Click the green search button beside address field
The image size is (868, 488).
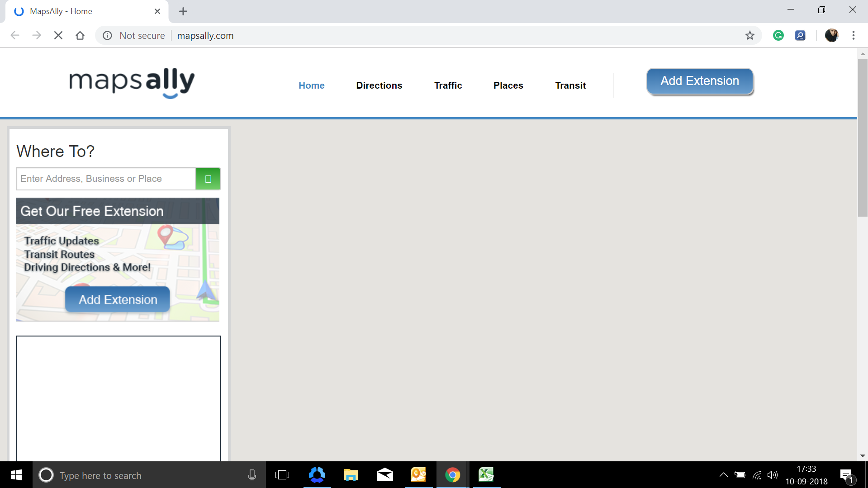[208, 179]
